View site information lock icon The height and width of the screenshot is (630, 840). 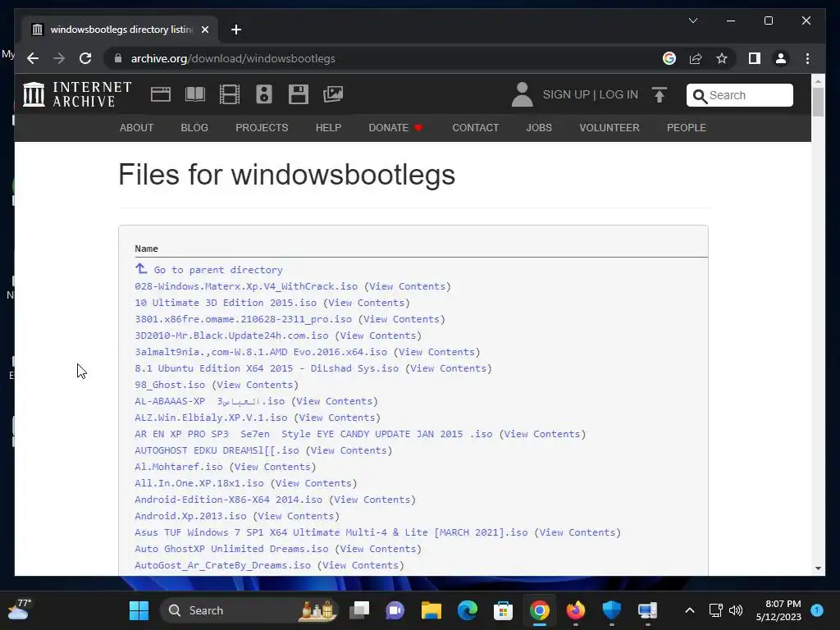point(118,58)
